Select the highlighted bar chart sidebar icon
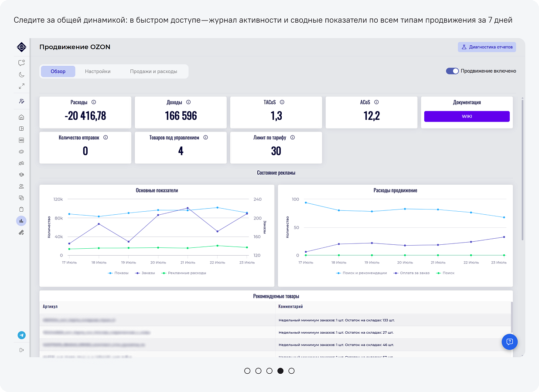539x392 pixels. tap(21, 221)
